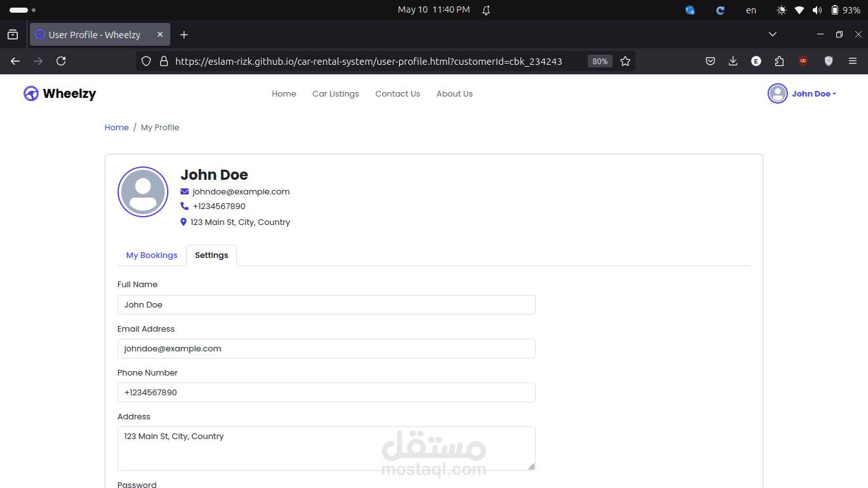Go back to the previous page
The width and height of the screenshot is (868, 488).
[x=15, y=61]
